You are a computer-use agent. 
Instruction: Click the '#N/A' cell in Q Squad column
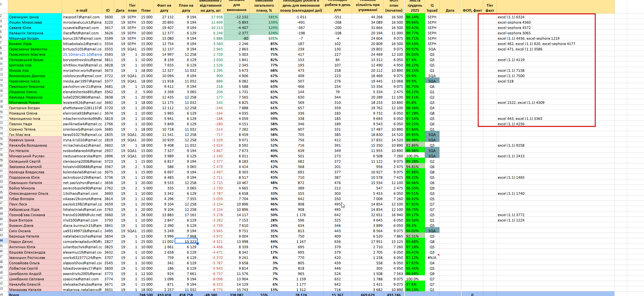[x=432, y=258]
